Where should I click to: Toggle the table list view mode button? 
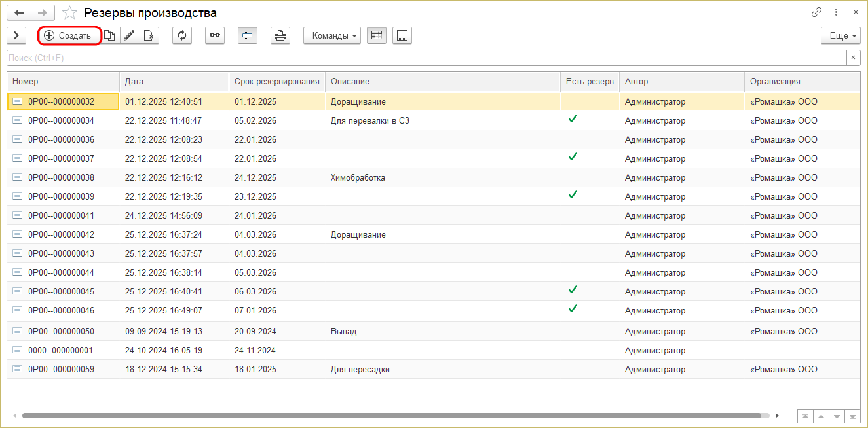[x=377, y=35]
